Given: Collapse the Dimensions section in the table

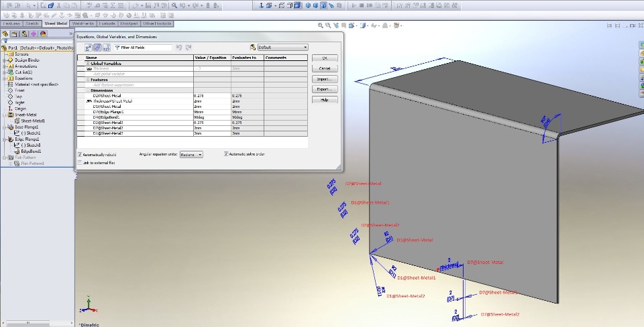Looking at the screenshot, I should coord(88,90).
